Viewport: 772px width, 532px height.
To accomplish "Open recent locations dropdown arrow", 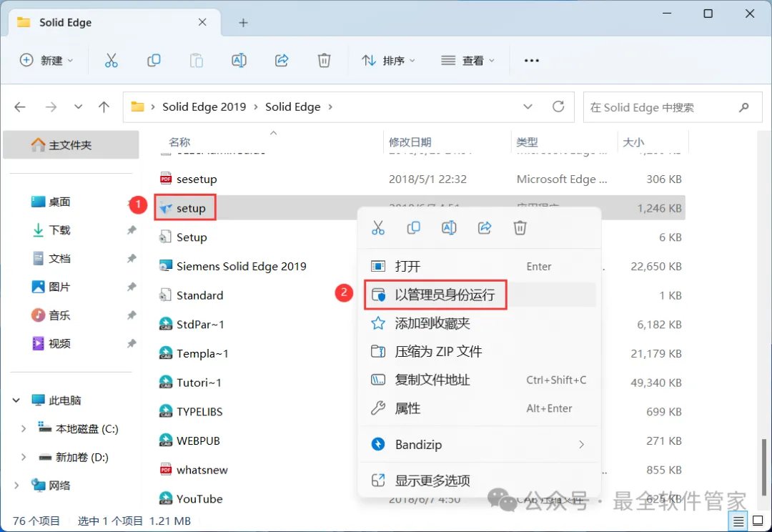I will [x=79, y=107].
